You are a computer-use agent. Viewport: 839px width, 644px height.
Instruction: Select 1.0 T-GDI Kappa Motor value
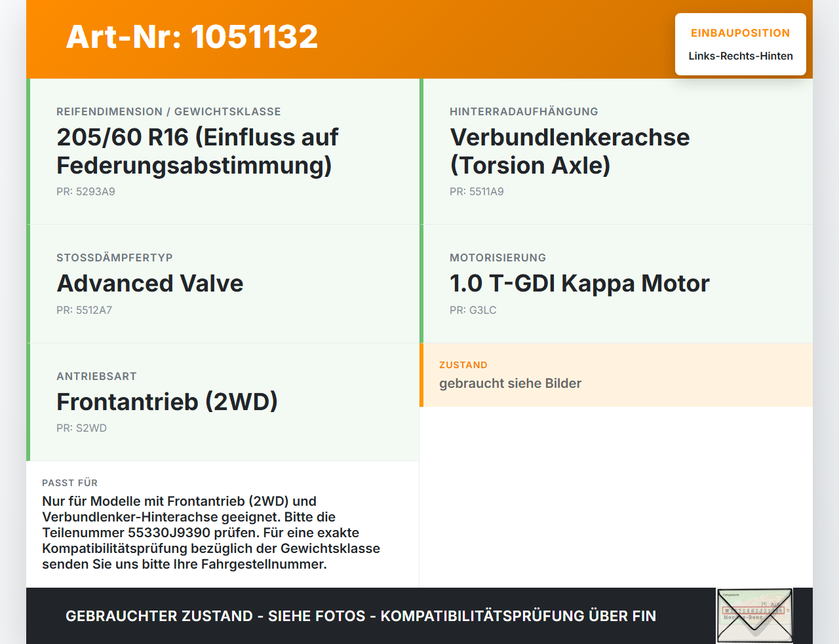[579, 284]
